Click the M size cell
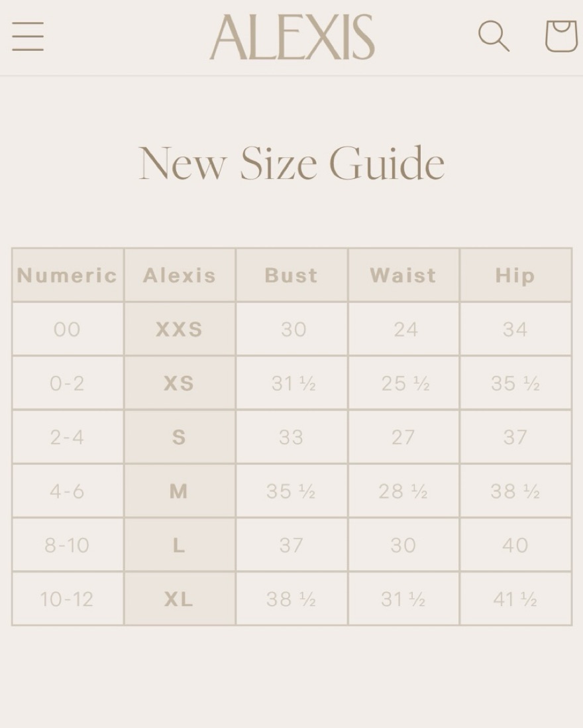 click(180, 491)
